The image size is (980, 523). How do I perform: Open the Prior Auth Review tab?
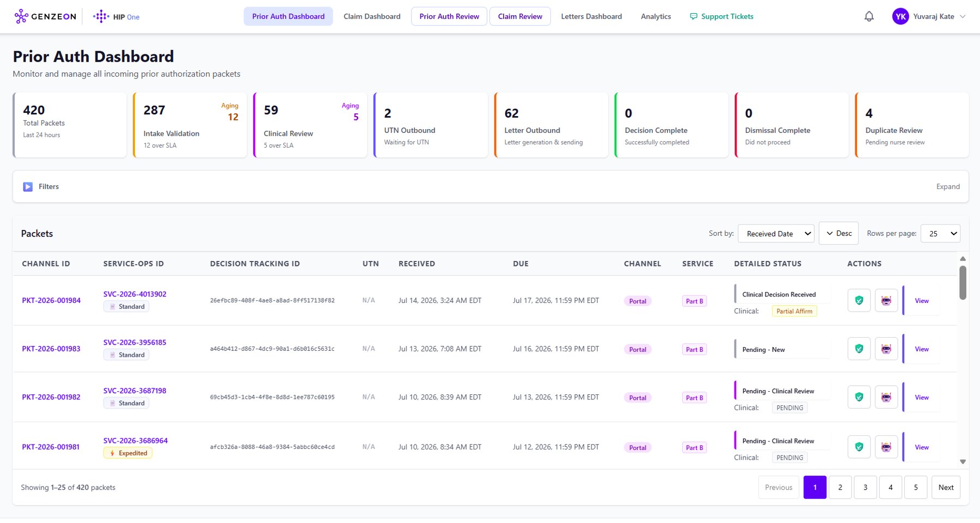[449, 16]
